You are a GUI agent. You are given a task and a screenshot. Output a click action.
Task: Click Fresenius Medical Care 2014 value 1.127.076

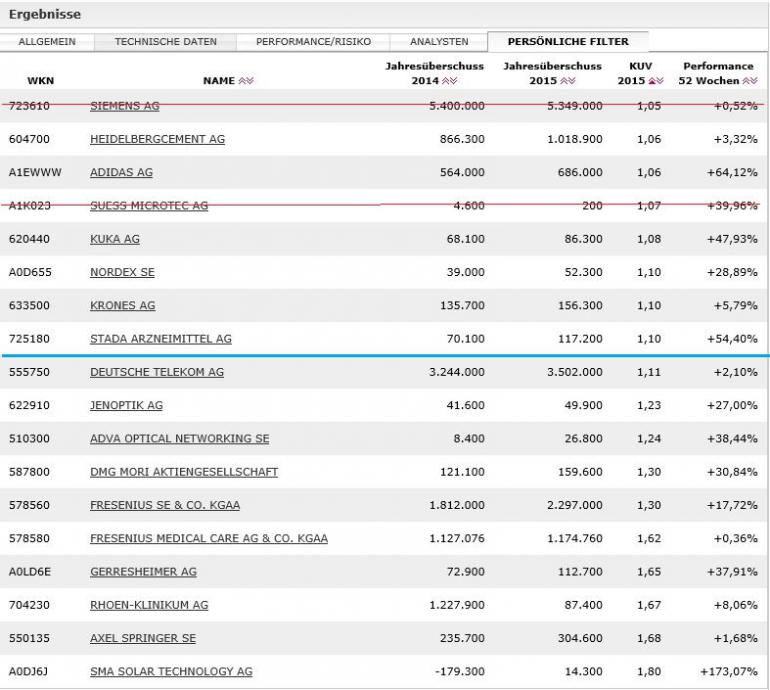click(x=457, y=539)
